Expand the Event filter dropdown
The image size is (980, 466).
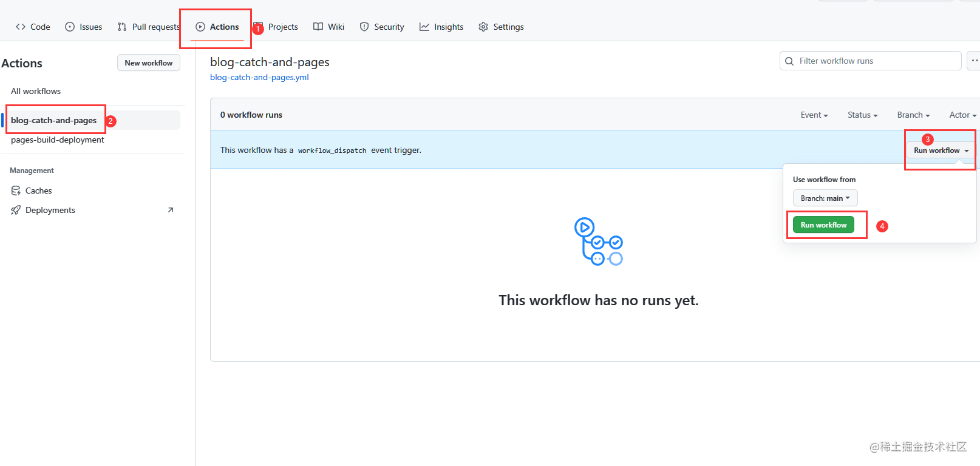[814, 115]
